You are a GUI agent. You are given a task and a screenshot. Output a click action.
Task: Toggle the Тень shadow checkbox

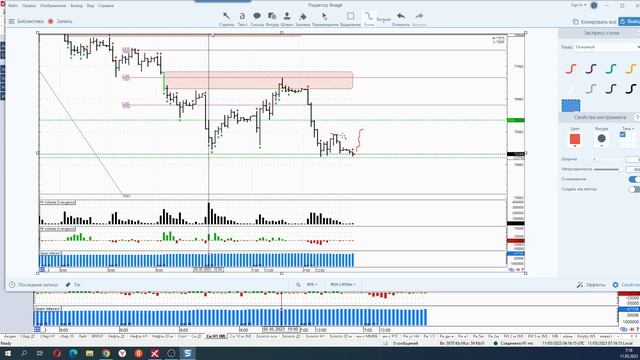(x=622, y=134)
